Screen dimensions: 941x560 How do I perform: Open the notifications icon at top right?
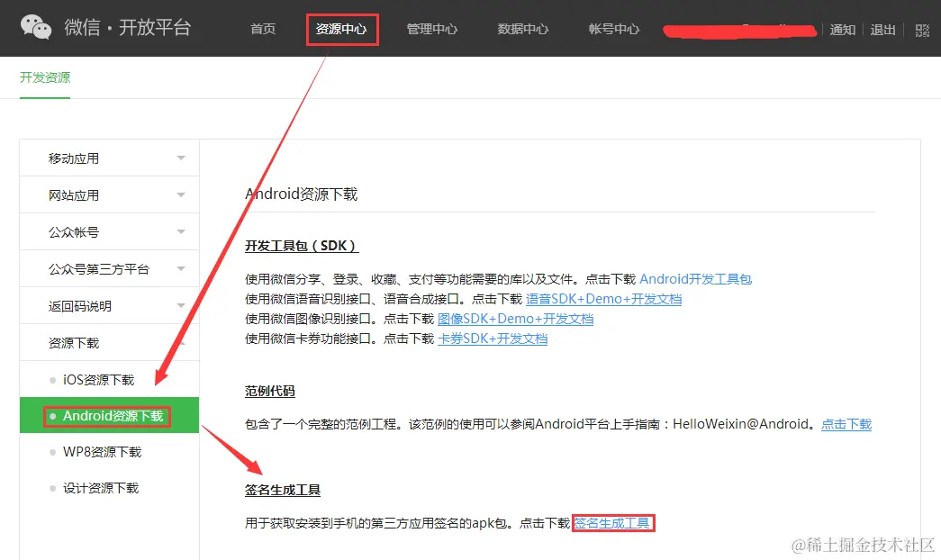point(842,29)
